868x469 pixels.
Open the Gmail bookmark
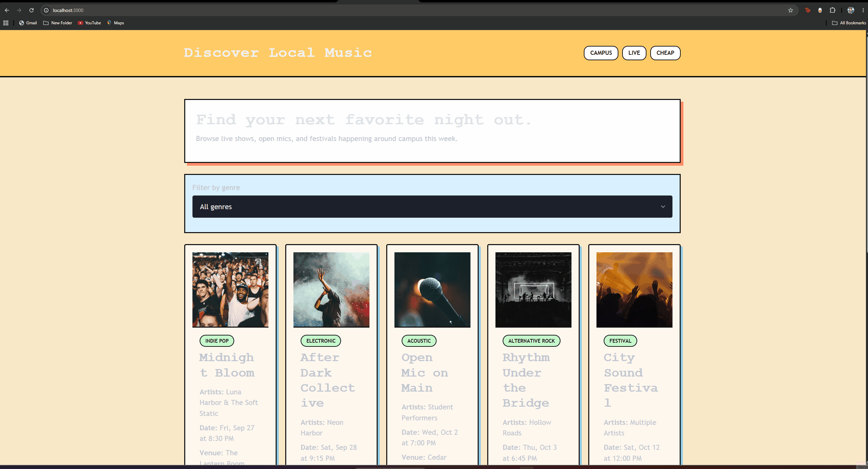point(28,23)
